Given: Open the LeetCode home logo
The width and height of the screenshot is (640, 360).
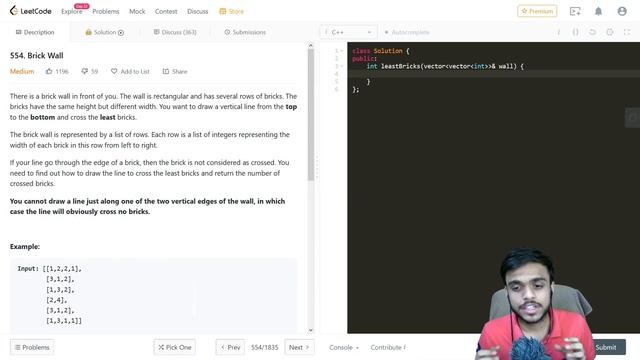Looking at the screenshot, I should click(31, 11).
